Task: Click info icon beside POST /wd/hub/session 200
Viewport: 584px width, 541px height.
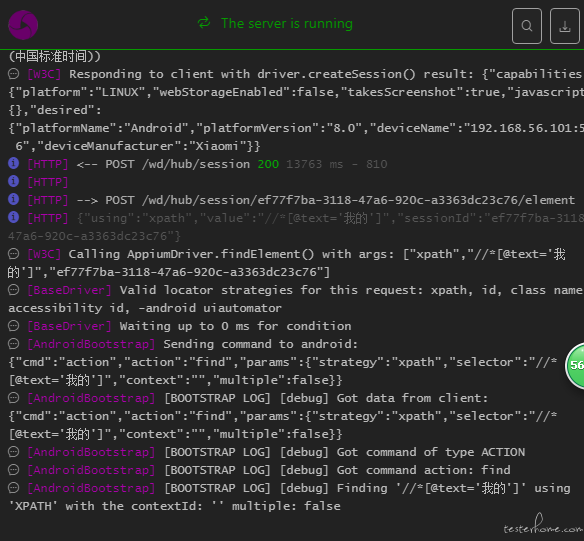Action: 14,163
